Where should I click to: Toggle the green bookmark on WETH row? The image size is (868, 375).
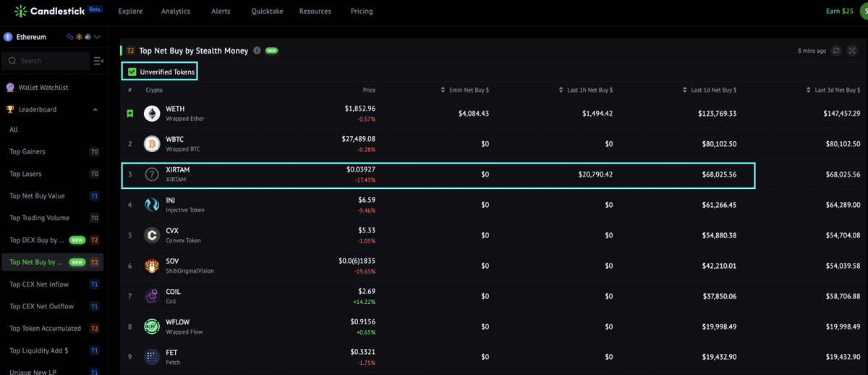(x=130, y=114)
